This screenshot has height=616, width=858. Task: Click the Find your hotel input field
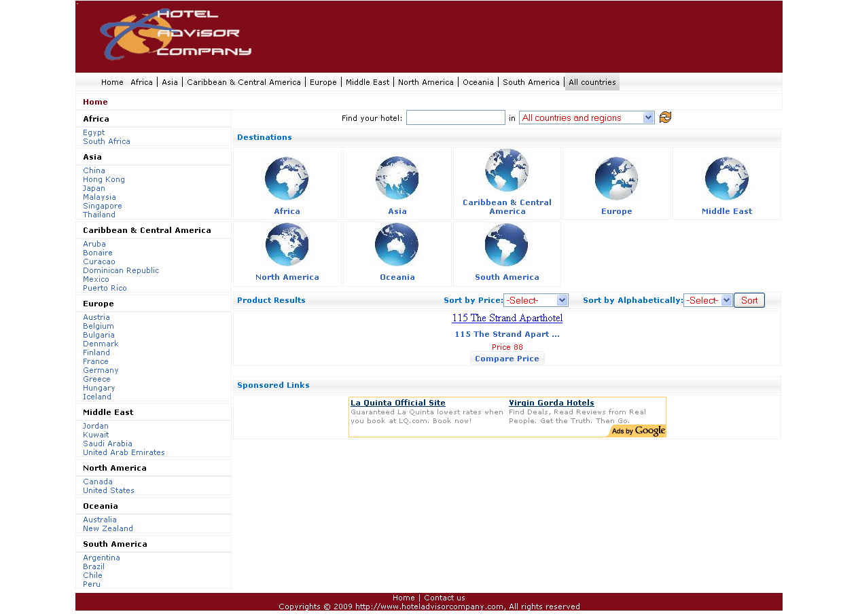456,117
